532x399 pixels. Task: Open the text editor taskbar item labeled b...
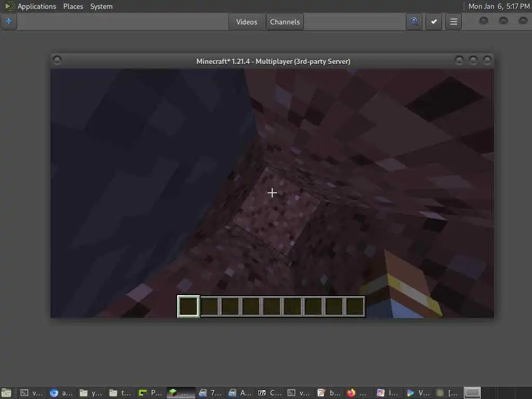click(329, 393)
